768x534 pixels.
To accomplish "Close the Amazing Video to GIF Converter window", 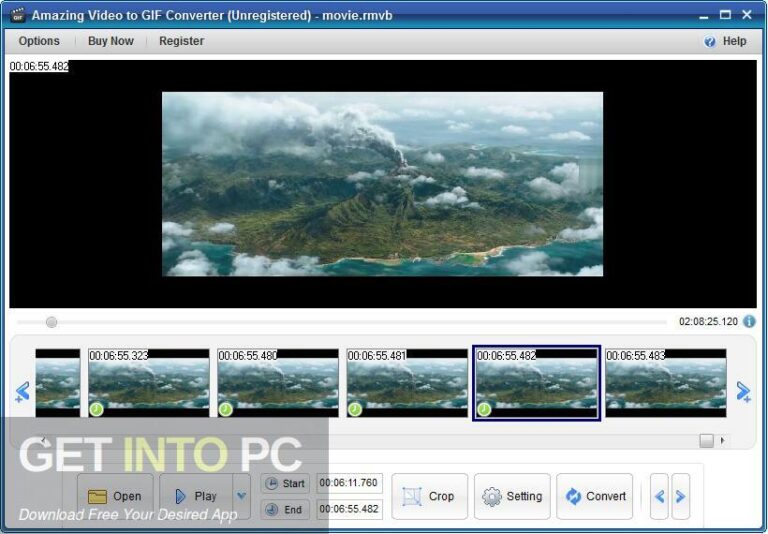I will [747, 15].
